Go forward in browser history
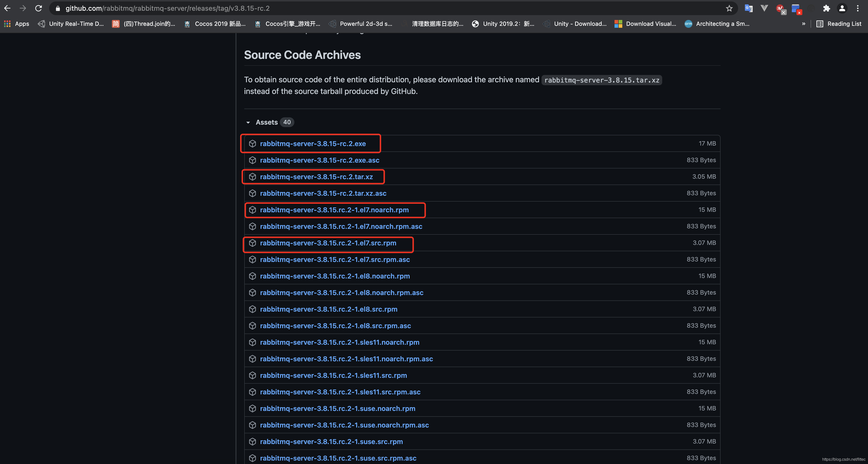868x464 pixels. [23, 8]
